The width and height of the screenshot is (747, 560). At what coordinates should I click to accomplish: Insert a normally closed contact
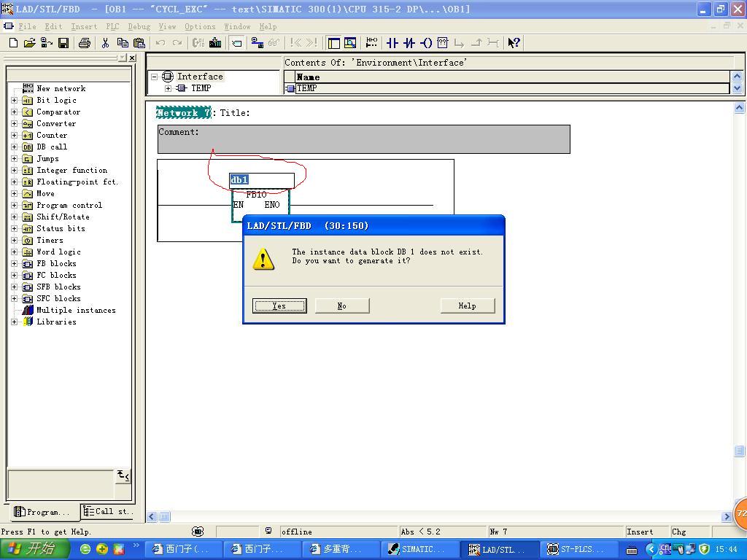(x=409, y=43)
